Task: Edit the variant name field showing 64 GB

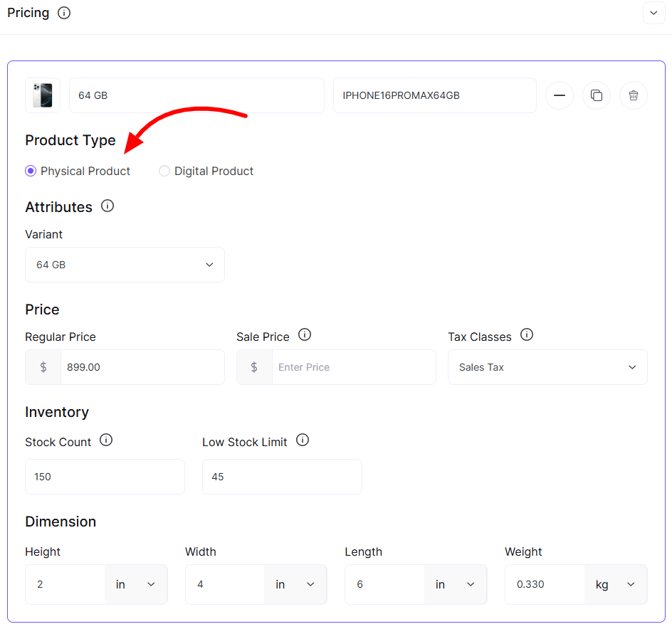Action: coord(196,95)
